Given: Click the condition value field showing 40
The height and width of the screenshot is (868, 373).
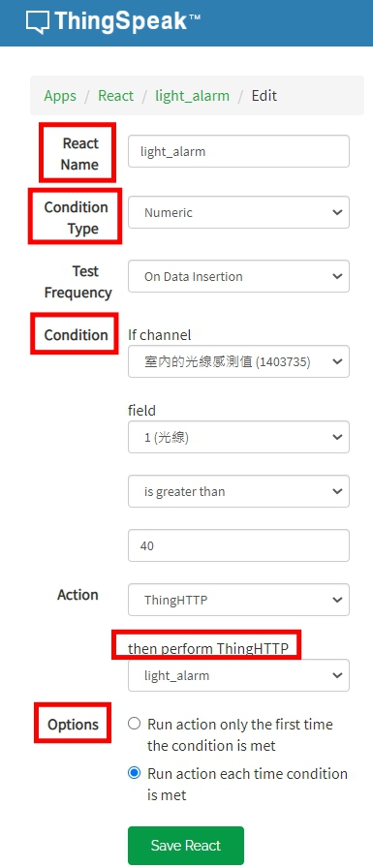Looking at the screenshot, I should (x=238, y=545).
